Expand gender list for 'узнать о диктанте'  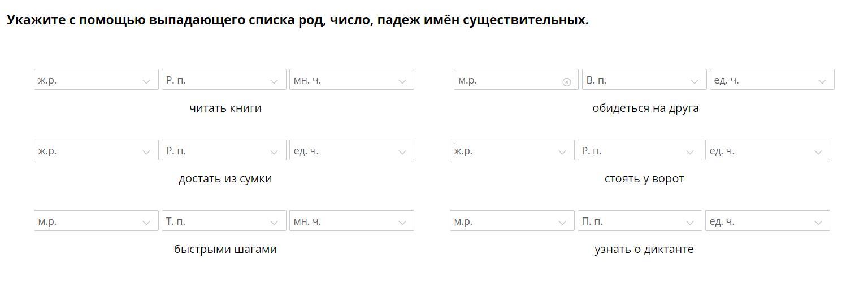click(x=512, y=221)
